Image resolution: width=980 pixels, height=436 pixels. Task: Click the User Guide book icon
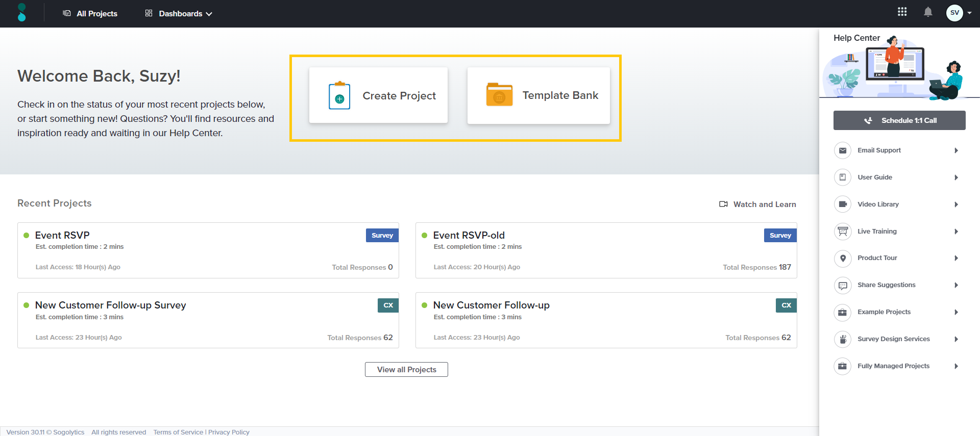(842, 177)
